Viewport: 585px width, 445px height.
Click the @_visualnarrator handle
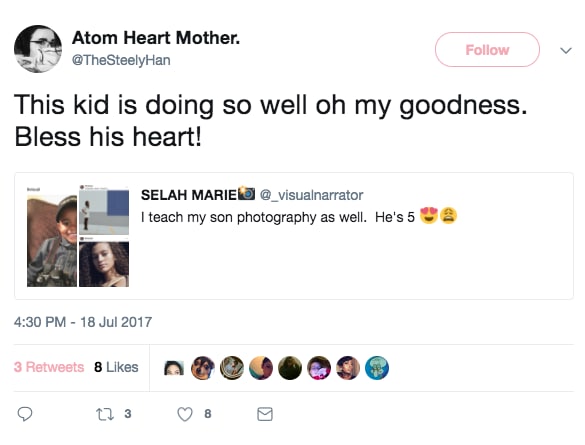[311, 195]
